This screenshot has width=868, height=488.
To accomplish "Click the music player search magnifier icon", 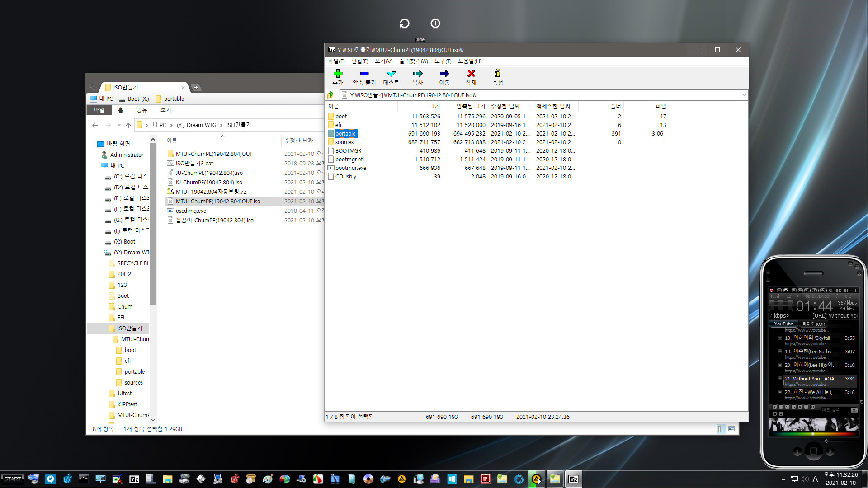I will pyautogui.click(x=854, y=410).
